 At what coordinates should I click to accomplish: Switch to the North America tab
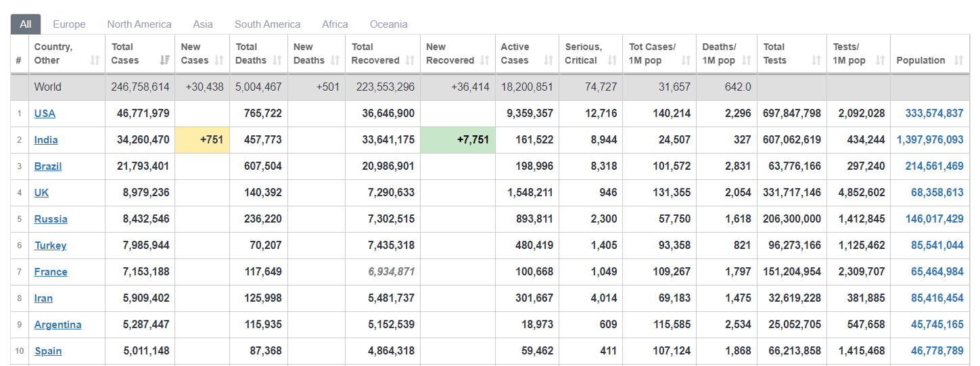pos(139,24)
